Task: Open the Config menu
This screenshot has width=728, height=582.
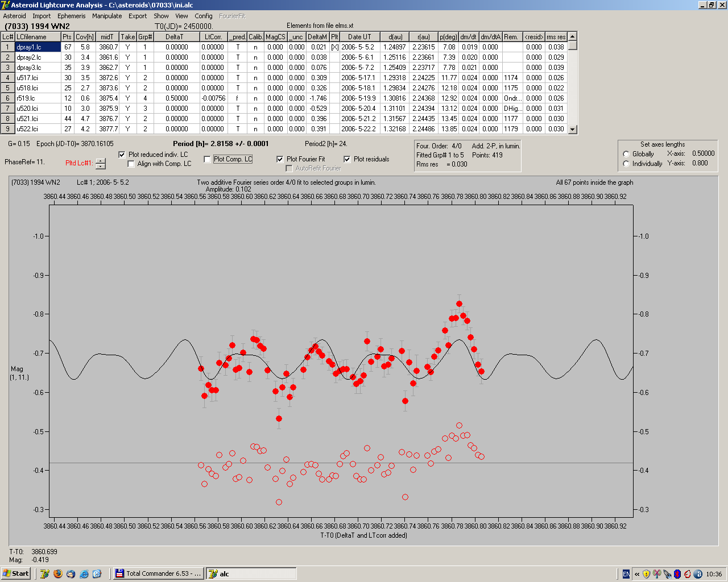Action: (x=204, y=16)
